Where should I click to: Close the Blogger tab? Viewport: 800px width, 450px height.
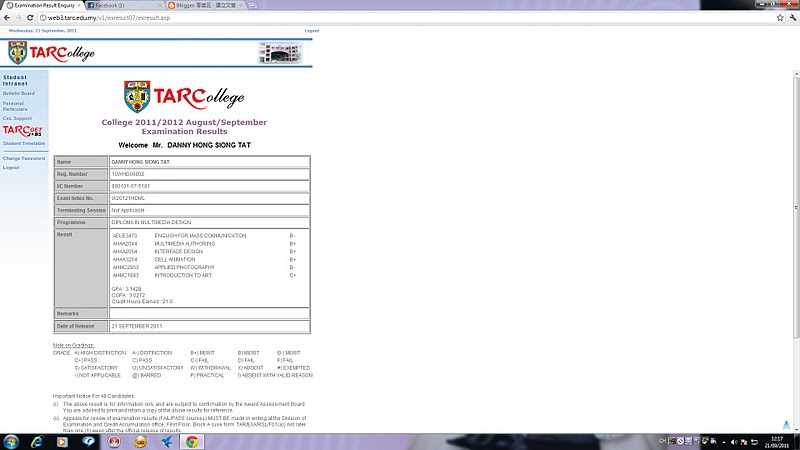click(x=241, y=5)
